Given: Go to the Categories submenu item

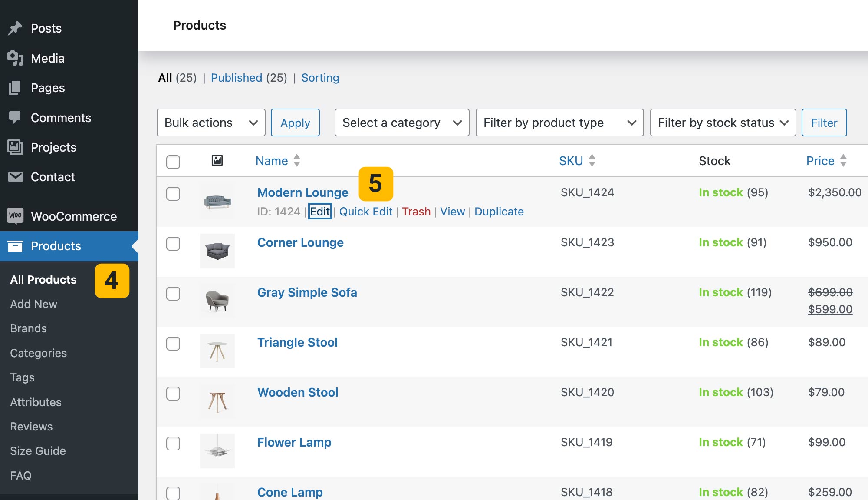Looking at the screenshot, I should [39, 353].
